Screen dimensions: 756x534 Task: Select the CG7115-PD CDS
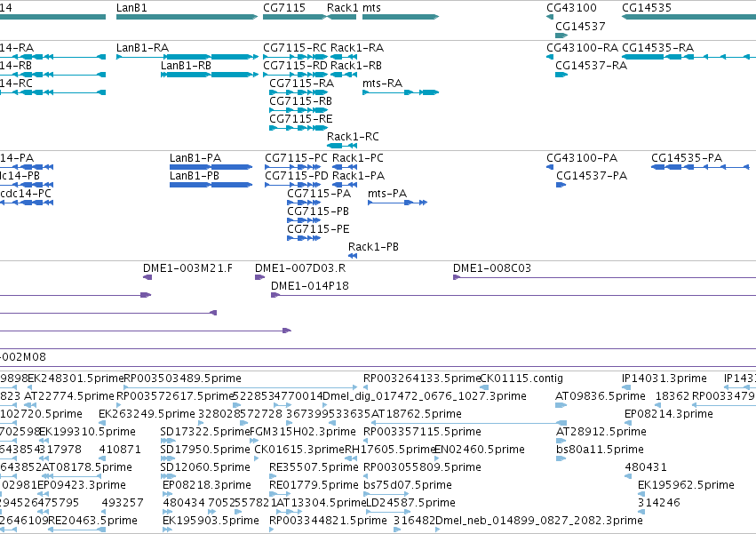click(x=292, y=185)
